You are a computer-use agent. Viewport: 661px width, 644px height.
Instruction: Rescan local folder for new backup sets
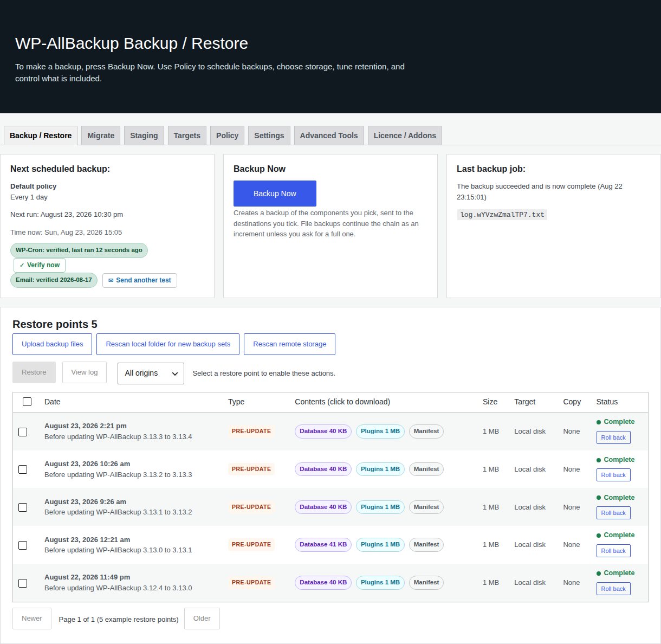168,344
